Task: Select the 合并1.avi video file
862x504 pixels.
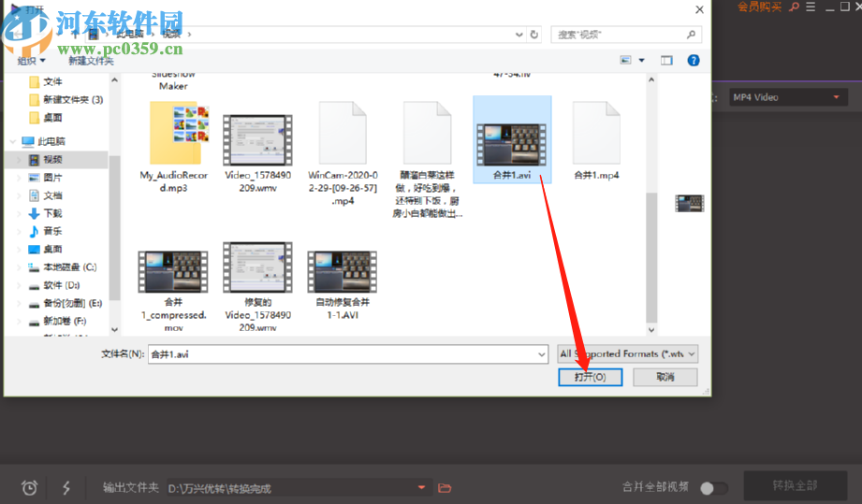Action: click(x=512, y=139)
